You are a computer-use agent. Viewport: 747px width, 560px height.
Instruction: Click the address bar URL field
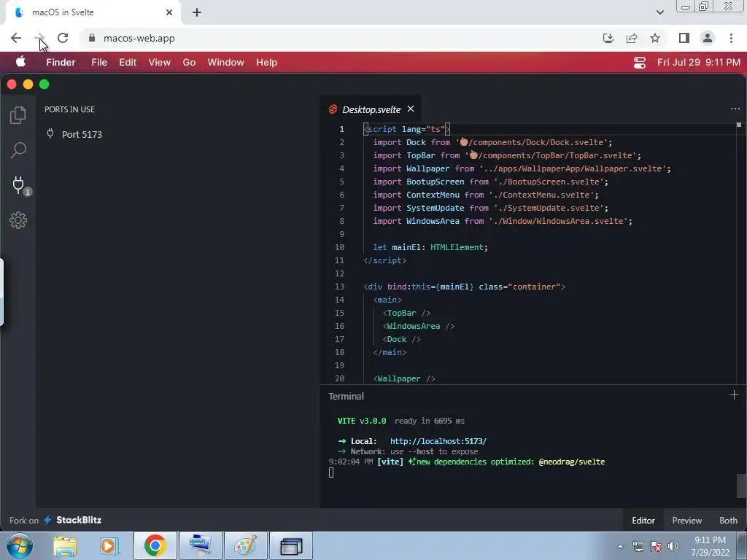(x=338, y=38)
